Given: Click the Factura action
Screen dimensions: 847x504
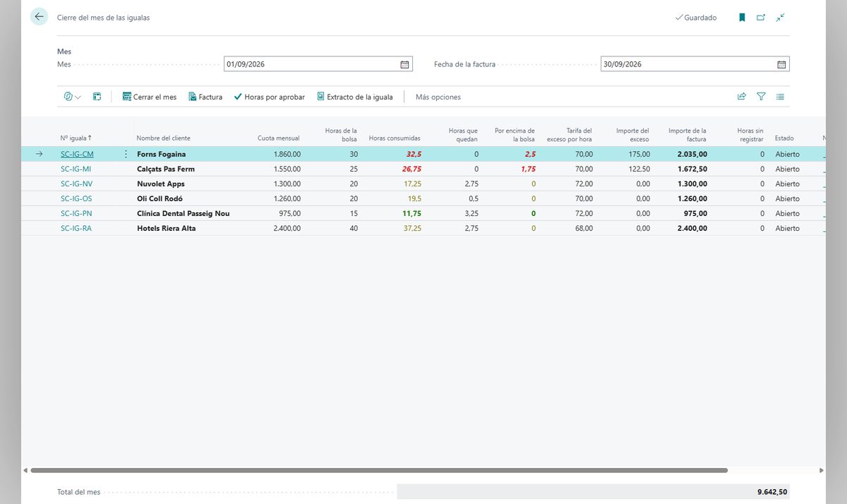Looking at the screenshot, I should pos(205,97).
